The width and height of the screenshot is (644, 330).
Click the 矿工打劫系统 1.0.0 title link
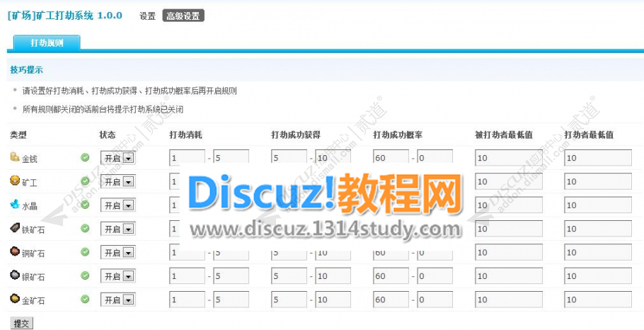pos(65,16)
